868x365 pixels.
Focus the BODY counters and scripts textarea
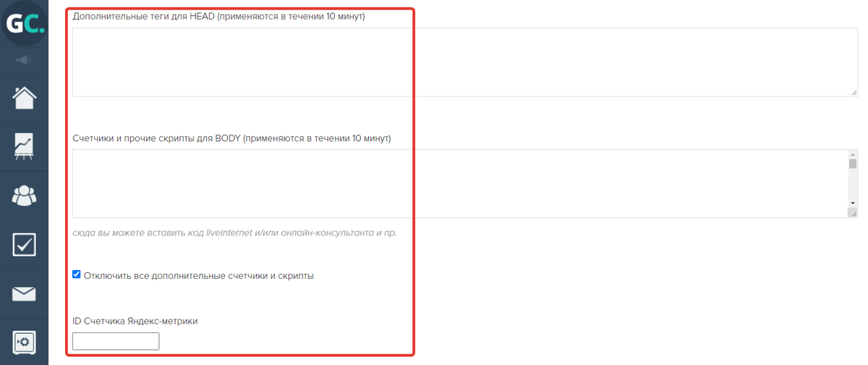point(460,183)
